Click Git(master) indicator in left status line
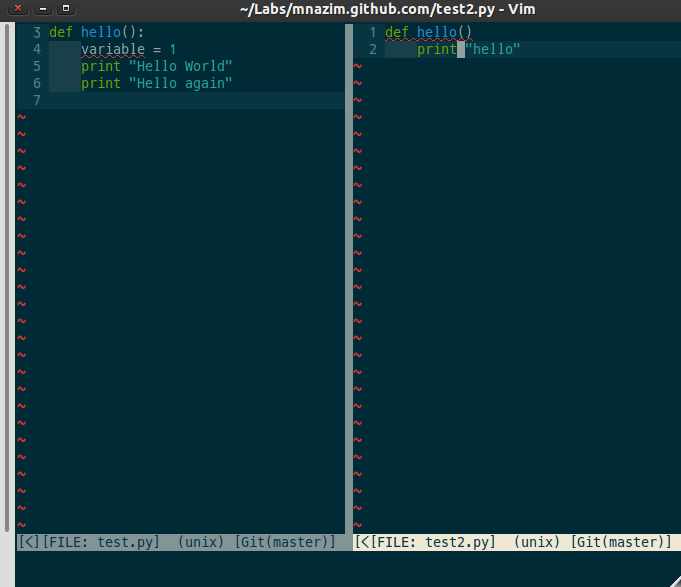This screenshot has height=587, width=681. [286, 542]
